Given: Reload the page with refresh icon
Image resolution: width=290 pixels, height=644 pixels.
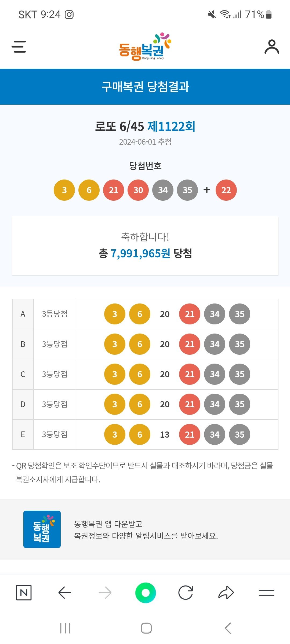Looking at the screenshot, I should click(186, 592).
